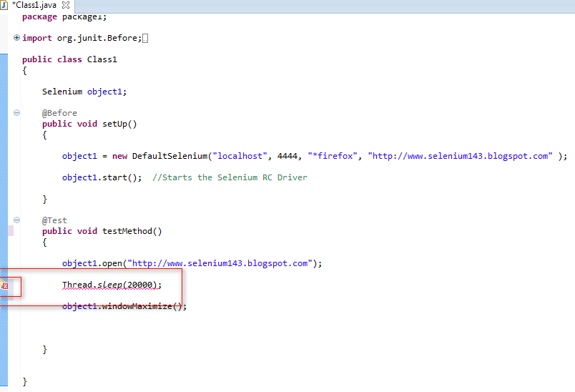Click the Starts the Selenium RC Driver comment

(230, 177)
